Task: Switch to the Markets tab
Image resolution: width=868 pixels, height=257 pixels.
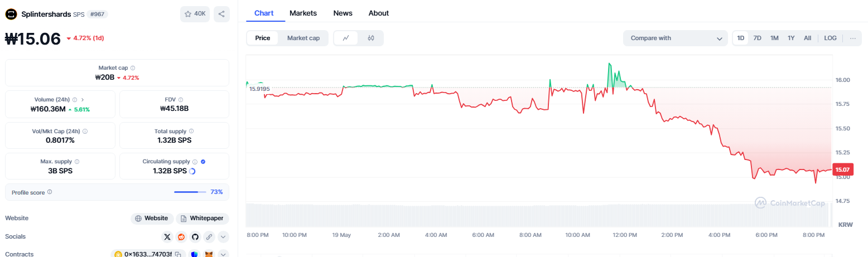Action: pos(303,13)
